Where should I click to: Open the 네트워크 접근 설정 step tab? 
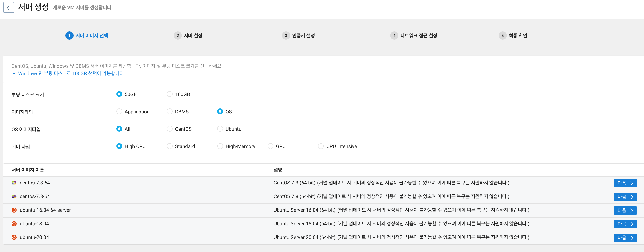pos(419,36)
